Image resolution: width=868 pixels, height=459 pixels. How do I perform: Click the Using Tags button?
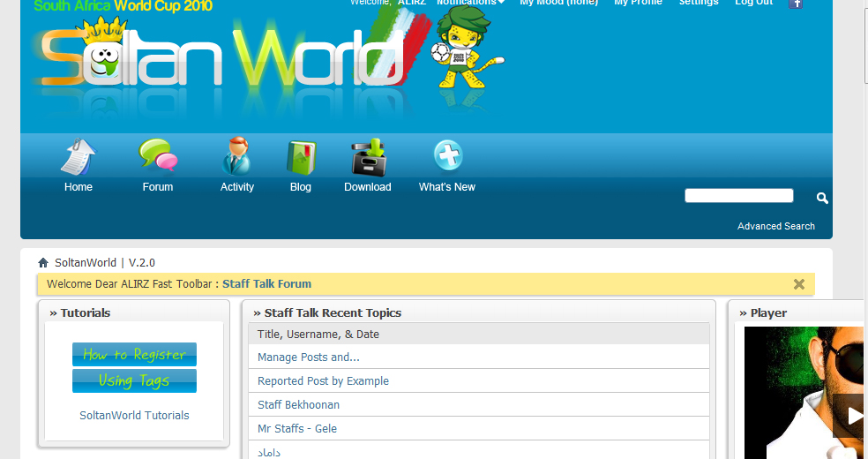(x=134, y=380)
